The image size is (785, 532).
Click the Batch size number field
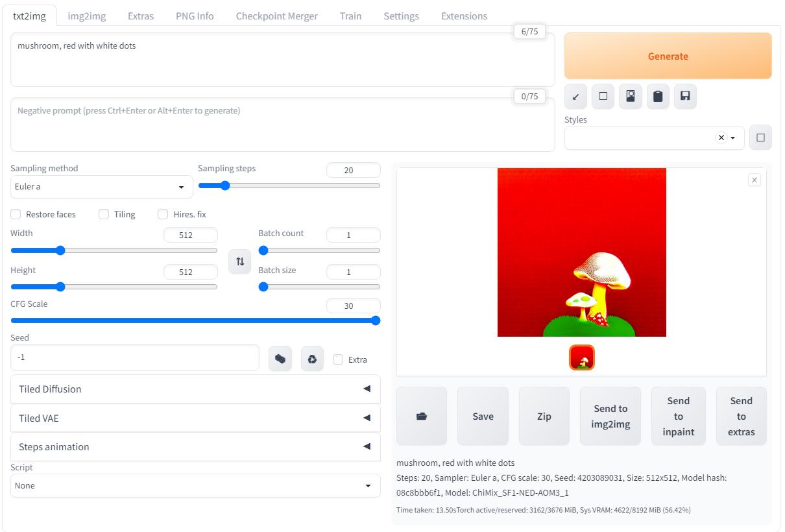354,272
